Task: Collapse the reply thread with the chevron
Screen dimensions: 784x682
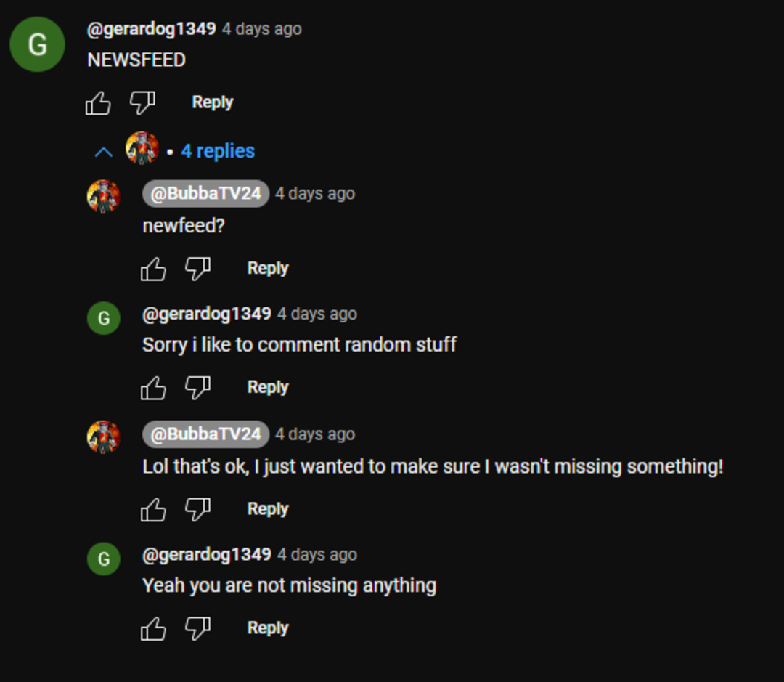Action: point(104,151)
